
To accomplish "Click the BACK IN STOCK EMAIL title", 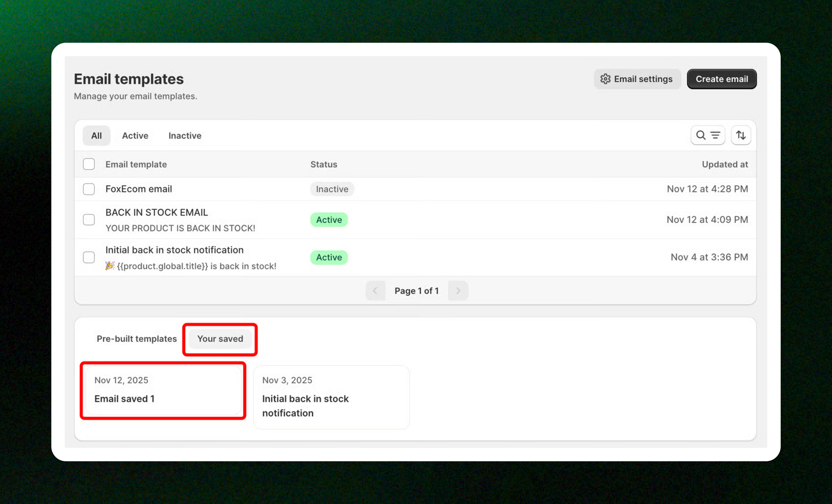I will (x=157, y=212).
